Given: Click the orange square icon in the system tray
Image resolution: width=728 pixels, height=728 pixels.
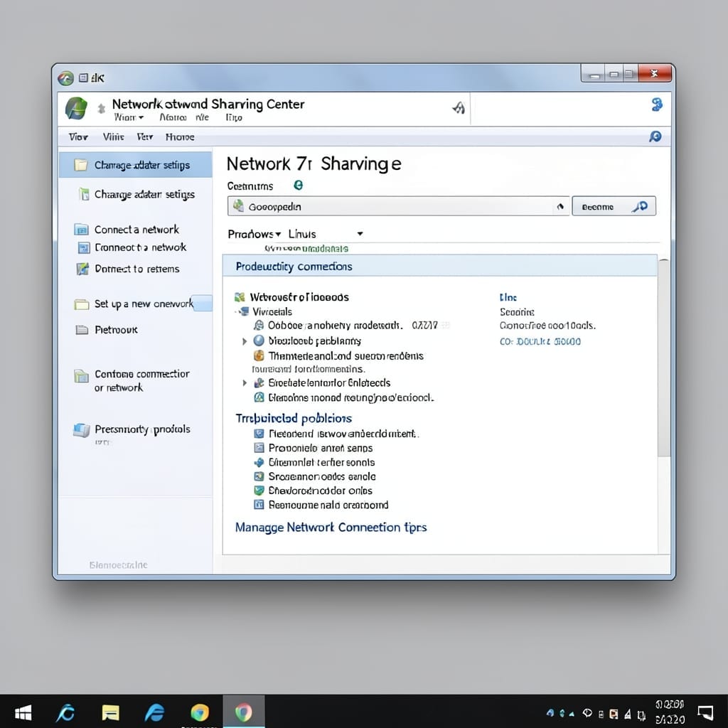Looking at the screenshot, I should click(x=614, y=714).
